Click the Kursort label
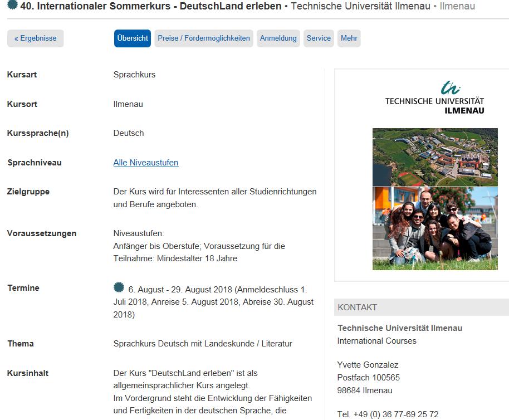This screenshot has width=509, height=420. (22, 104)
